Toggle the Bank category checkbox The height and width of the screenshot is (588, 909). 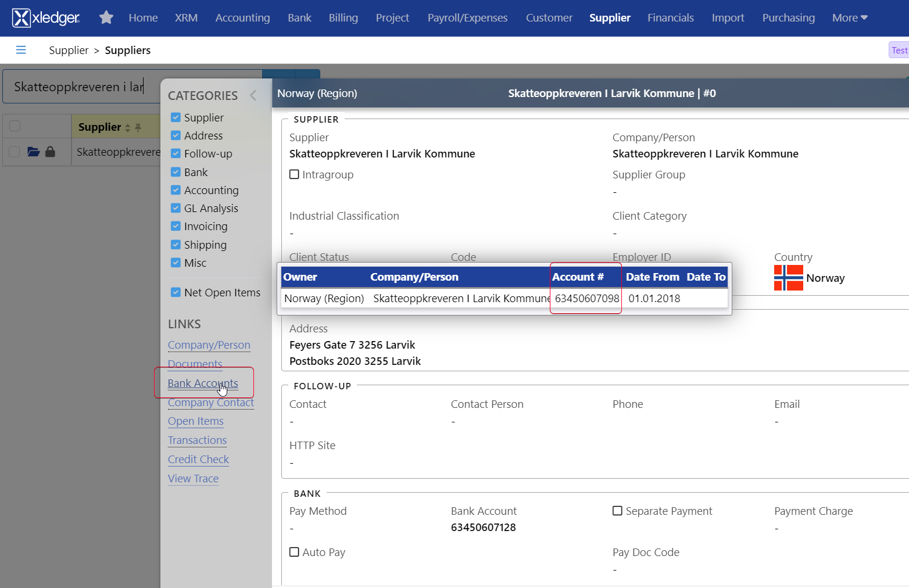point(176,172)
